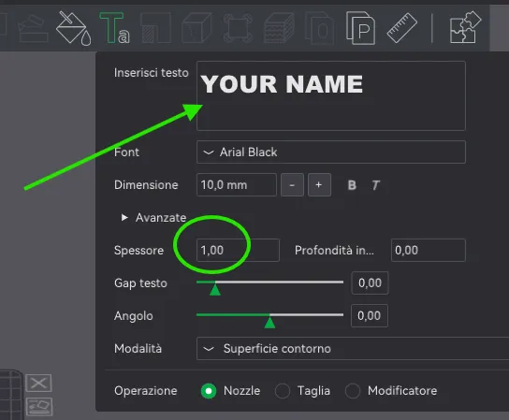
Task: Click the Dimensione 10,0 mm field
Action: point(237,184)
